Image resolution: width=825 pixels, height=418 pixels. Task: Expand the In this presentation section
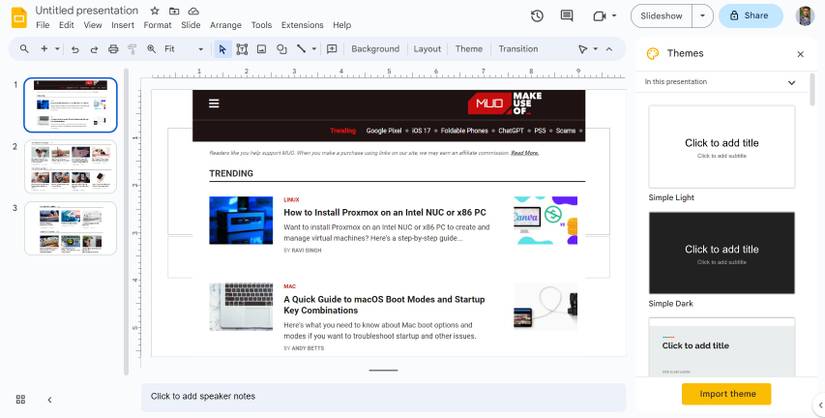click(720, 82)
